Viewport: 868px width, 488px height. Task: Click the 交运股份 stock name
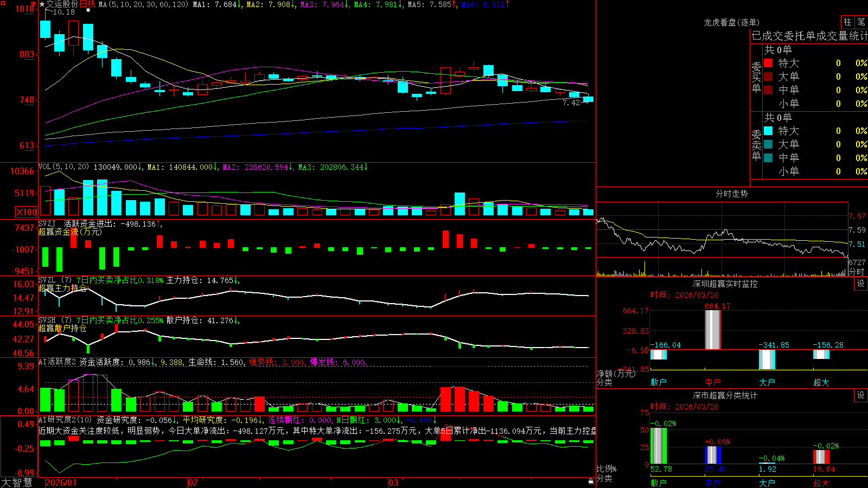[x=62, y=4]
